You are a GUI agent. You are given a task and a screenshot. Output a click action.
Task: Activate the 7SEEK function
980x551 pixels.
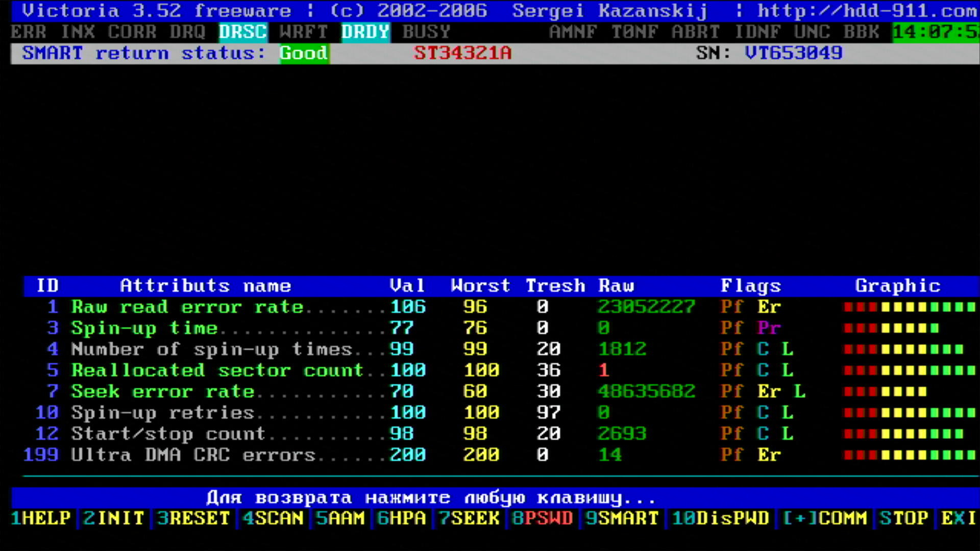point(469,518)
